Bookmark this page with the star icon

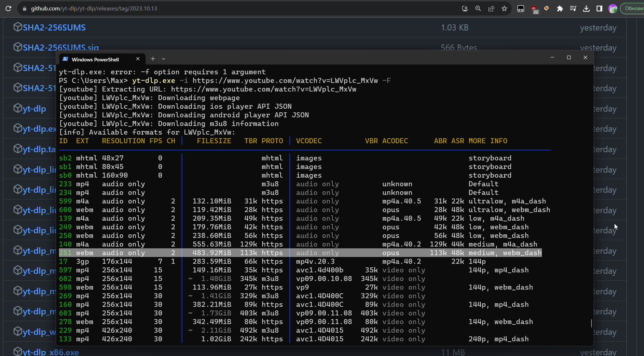point(505,9)
